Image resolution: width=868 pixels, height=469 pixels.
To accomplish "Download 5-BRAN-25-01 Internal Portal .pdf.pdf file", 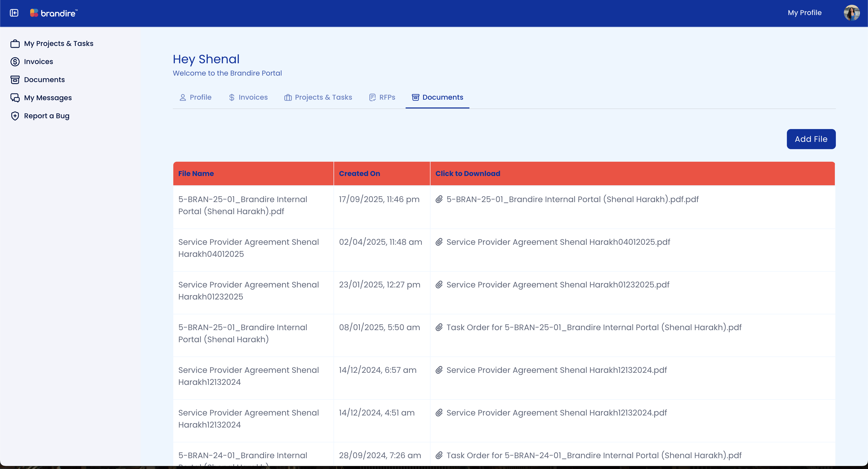I will [x=572, y=199].
